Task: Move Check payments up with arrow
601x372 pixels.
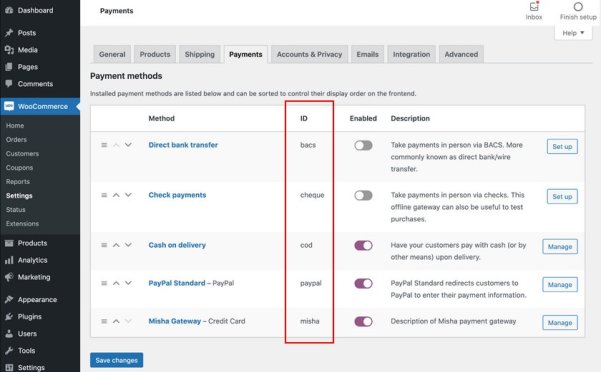Action: pyautogui.click(x=116, y=195)
